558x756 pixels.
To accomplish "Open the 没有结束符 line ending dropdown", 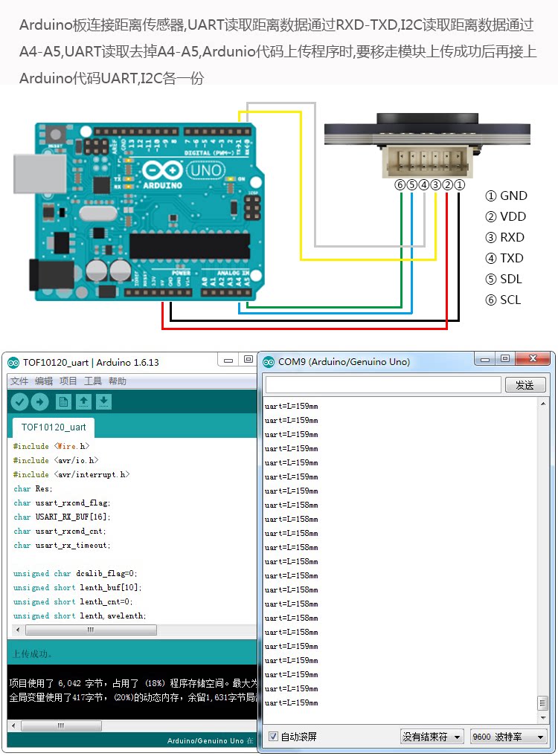I will click(432, 736).
